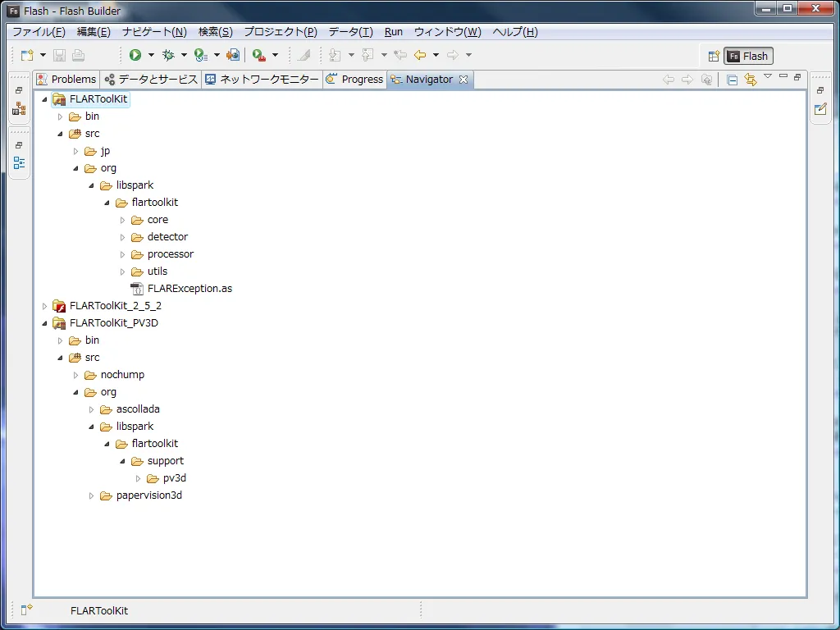Open the Navigator view menu triangle
840x630 pixels.
768,76
